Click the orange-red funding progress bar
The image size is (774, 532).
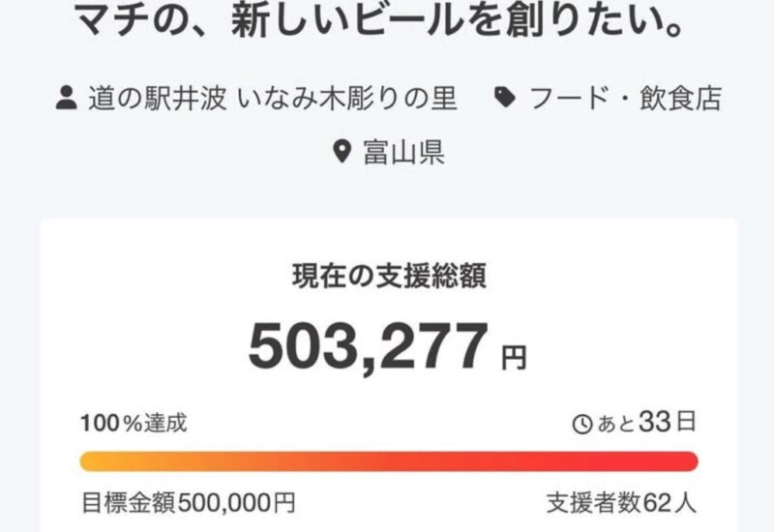click(x=389, y=461)
